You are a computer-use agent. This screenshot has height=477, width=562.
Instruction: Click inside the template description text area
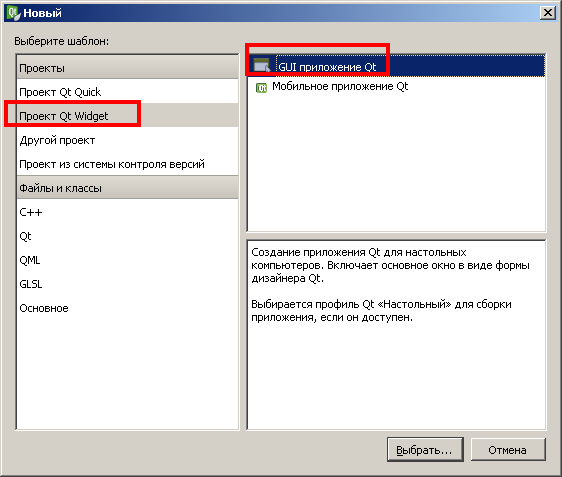[x=396, y=335]
